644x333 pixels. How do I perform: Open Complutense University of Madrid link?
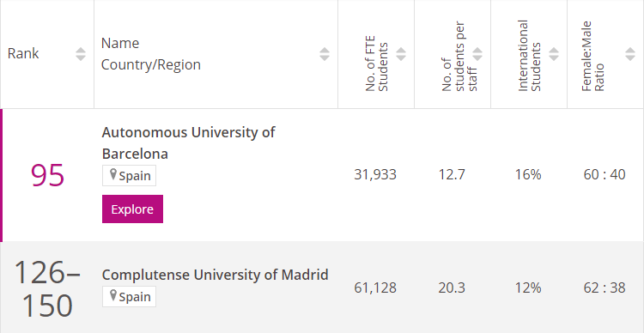coord(216,275)
